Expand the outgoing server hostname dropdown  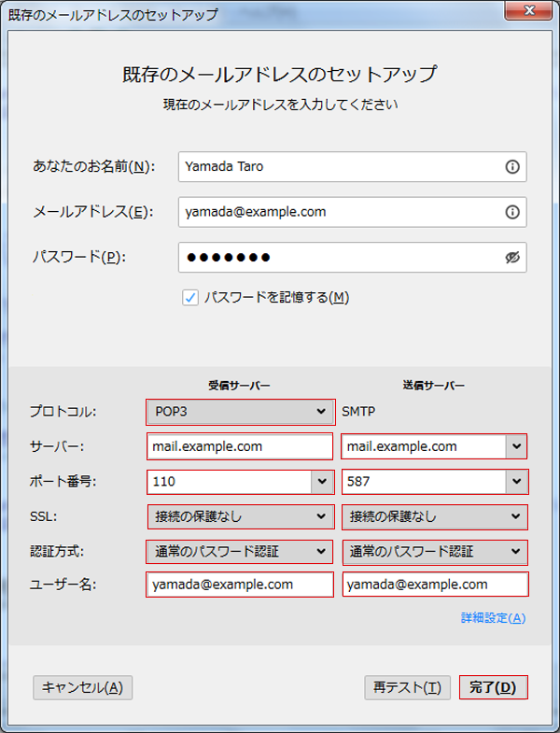tap(516, 446)
